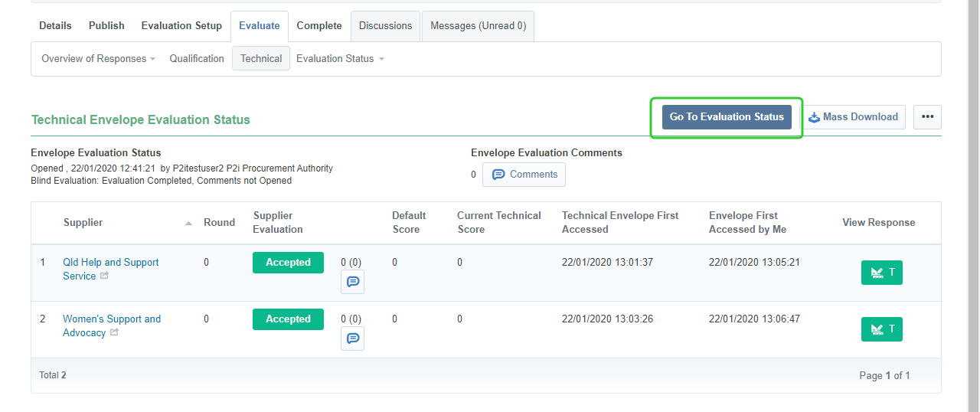Select the Qualification sub-menu item

click(197, 59)
